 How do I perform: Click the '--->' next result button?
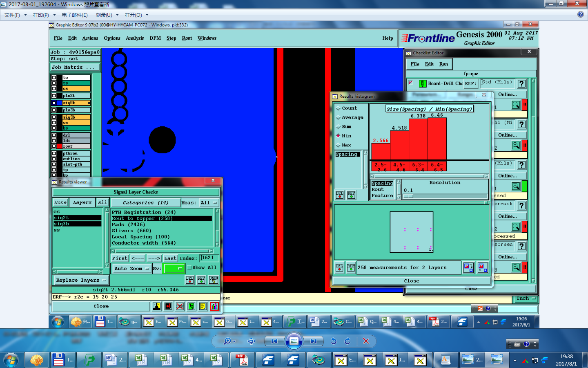click(154, 258)
